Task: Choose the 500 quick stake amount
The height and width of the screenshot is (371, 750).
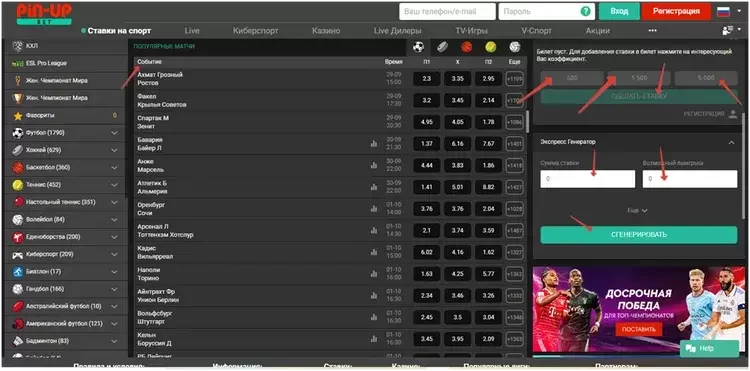Action: [x=572, y=77]
